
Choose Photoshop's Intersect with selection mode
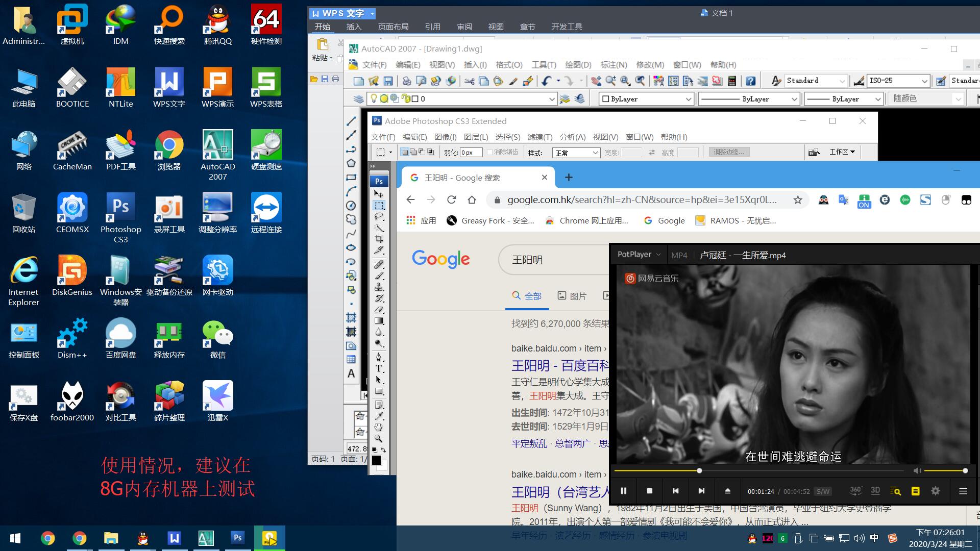point(431,152)
